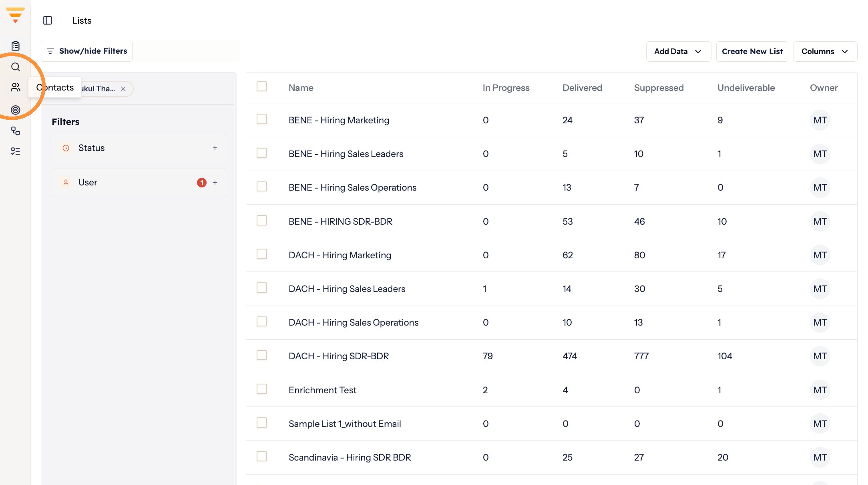Click the Lists page title

tap(82, 20)
